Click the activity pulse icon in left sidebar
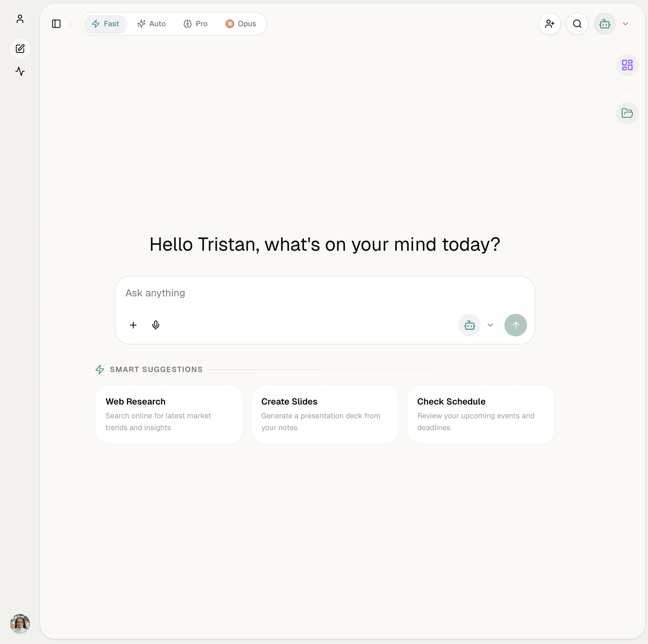The width and height of the screenshot is (648, 644). point(20,71)
